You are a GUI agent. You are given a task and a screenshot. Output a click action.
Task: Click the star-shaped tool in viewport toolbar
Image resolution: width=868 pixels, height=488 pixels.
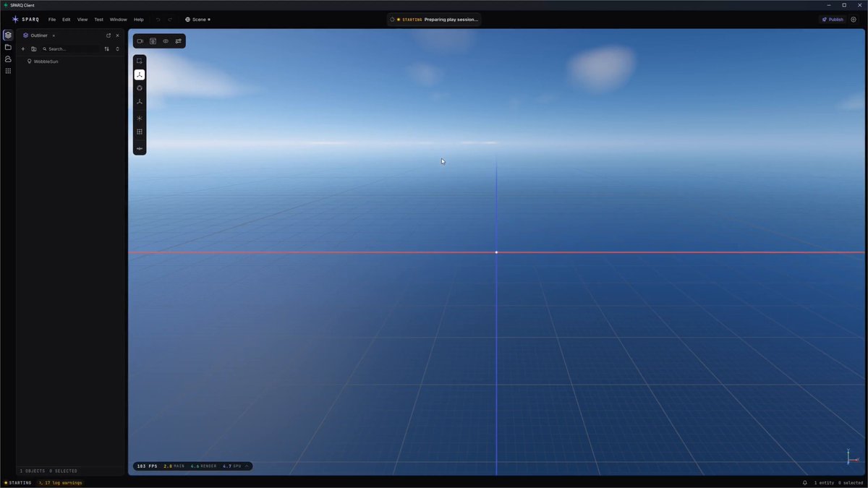point(140,118)
